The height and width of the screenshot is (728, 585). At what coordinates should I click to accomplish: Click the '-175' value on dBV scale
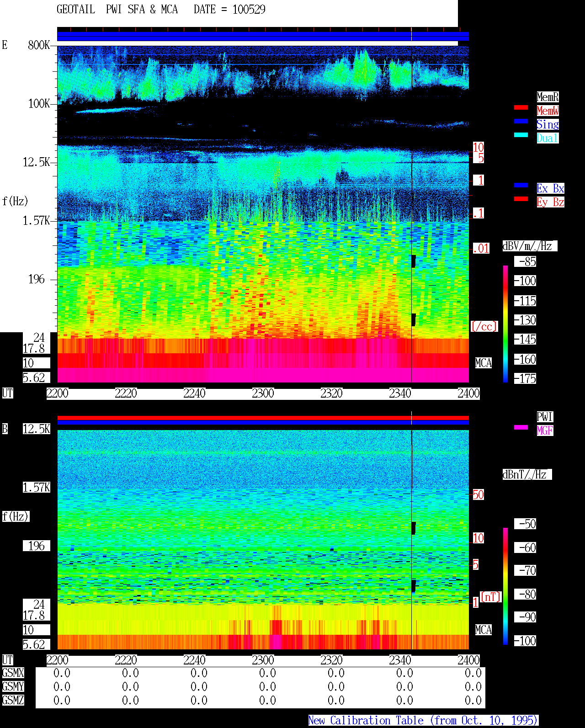[525, 379]
